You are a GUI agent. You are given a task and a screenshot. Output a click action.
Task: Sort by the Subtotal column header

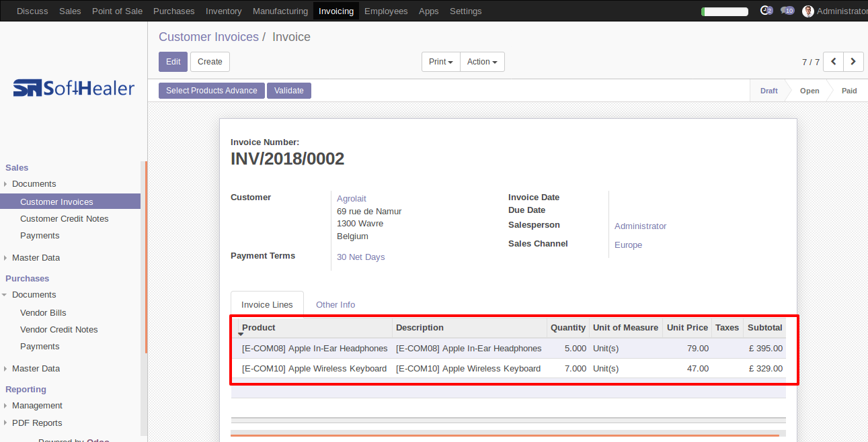765,328
